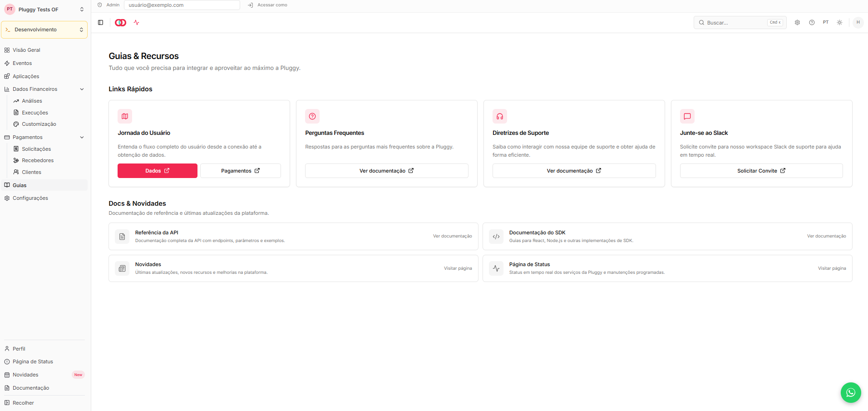Open Perfil in sidebar footer
Screen dimensions: 868x411
pyautogui.click(x=44, y=349)
